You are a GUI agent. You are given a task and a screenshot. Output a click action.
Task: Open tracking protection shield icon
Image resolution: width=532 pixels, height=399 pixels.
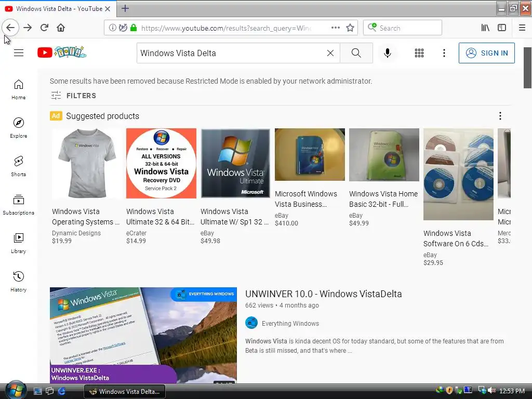tap(123, 28)
